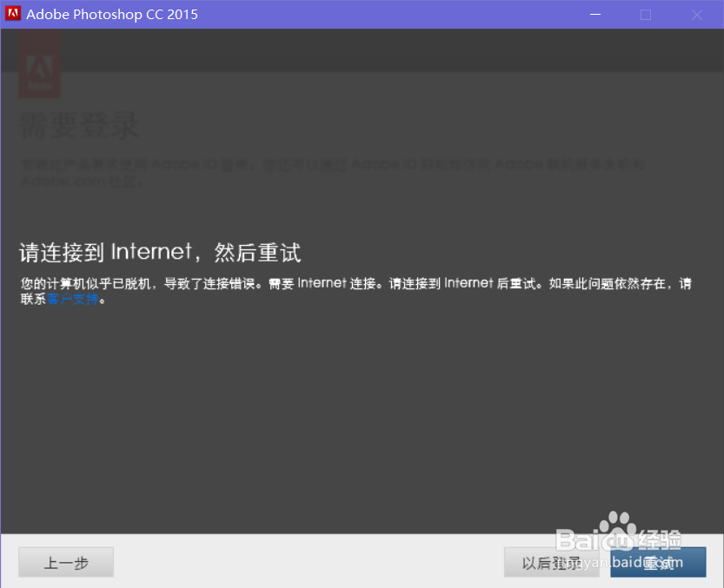Click the Adobe Photoshop icon in the title bar
Image resolution: width=724 pixels, height=588 pixels.
pos(11,14)
